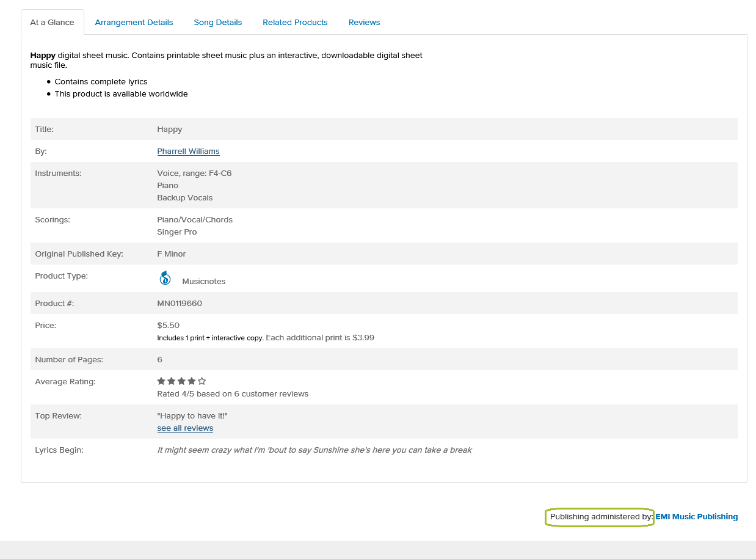Follow the 'see all reviews' link
This screenshot has width=756, height=559.
[x=185, y=428]
